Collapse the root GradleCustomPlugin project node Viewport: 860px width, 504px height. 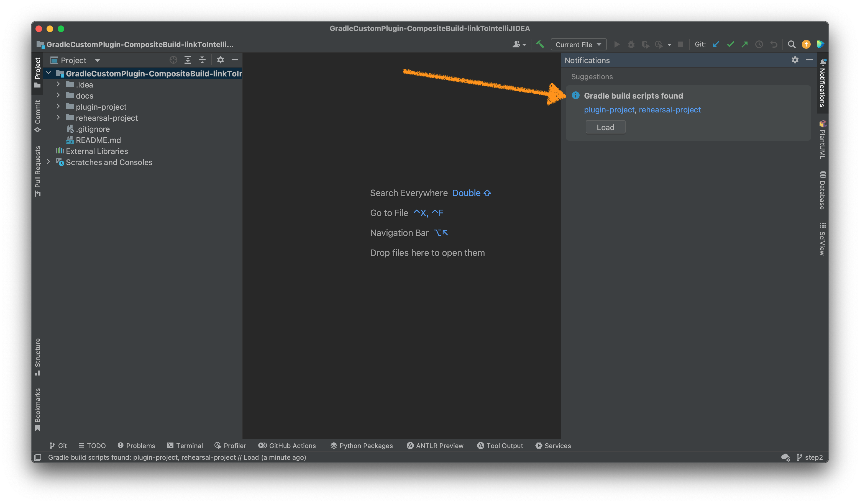49,73
